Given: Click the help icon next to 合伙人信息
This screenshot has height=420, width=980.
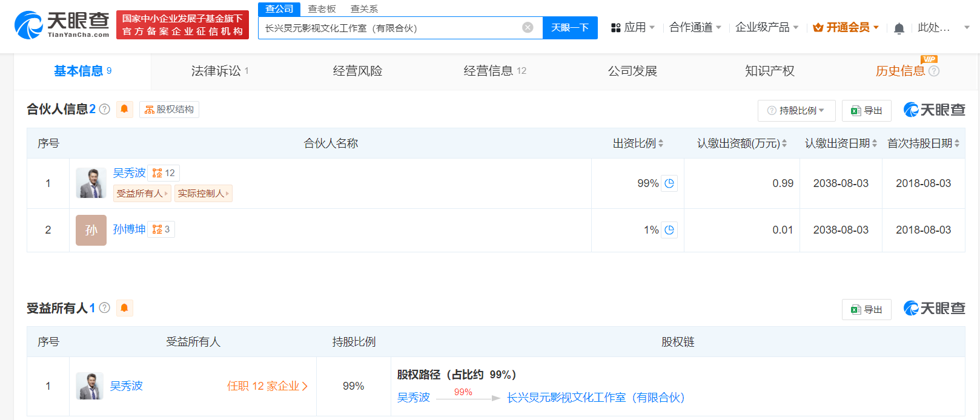Looking at the screenshot, I should (105, 109).
